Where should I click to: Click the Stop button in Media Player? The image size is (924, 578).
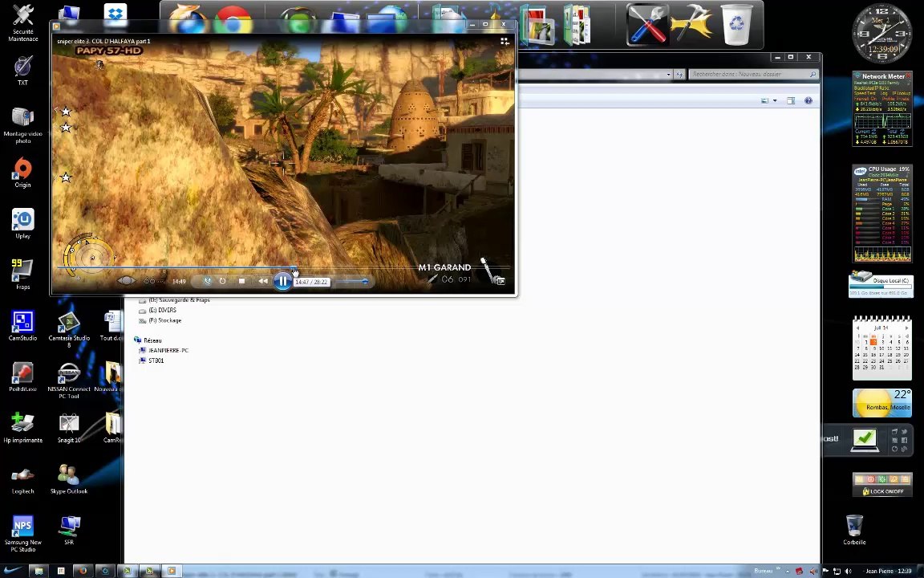(x=241, y=281)
